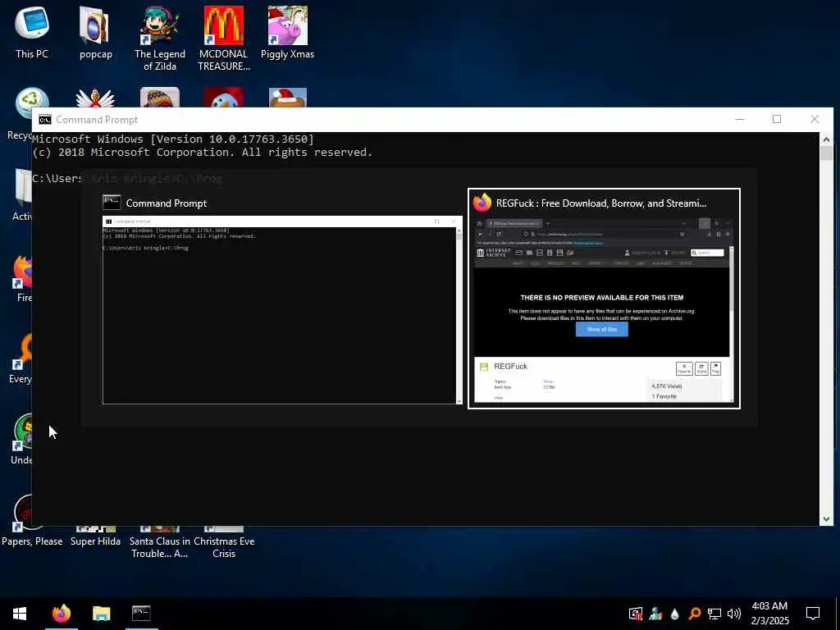The width and height of the screenshot is (840, 630).
Task: Choose the Command Prompt thumbnail in task switcher
Action: pyautogui.click(x=282, y=309)
